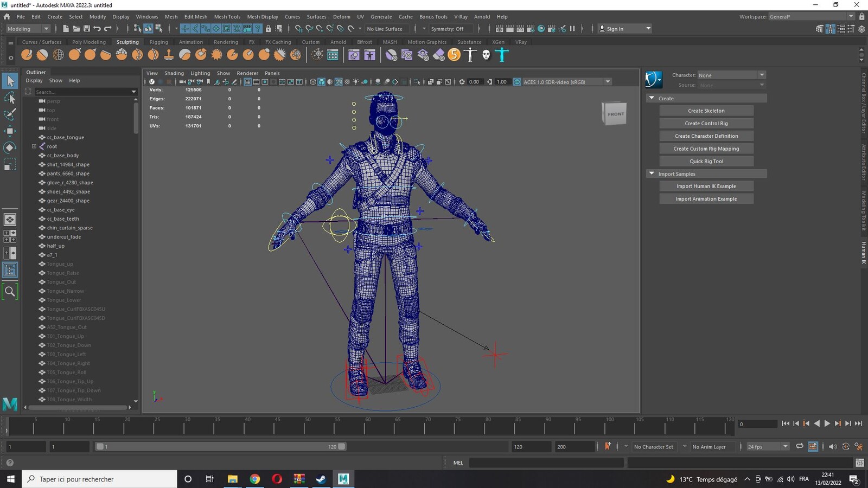The height and width of the screenshot is (488, 868).
Task: Activate the Lasso select tool in the toolbox
Action: [x=10, y=98]
